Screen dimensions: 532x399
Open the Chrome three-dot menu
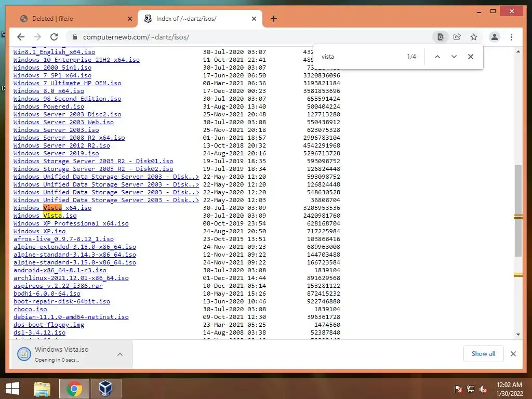pos(511,37)
